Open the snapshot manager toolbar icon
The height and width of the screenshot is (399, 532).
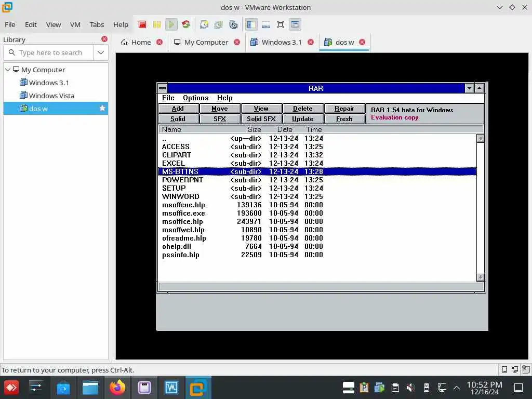[233, 24]
